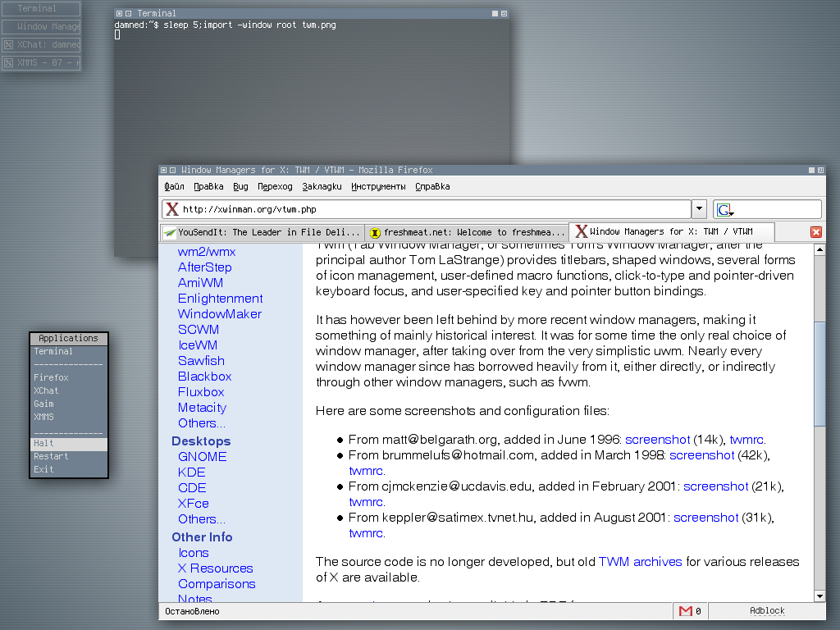Select Halt in the Applications menu

[x=69, y=444]
